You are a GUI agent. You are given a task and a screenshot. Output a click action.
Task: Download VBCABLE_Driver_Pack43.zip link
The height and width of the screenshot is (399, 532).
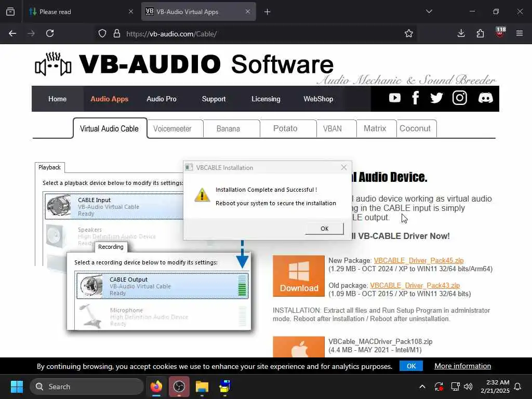coord(415,285)
